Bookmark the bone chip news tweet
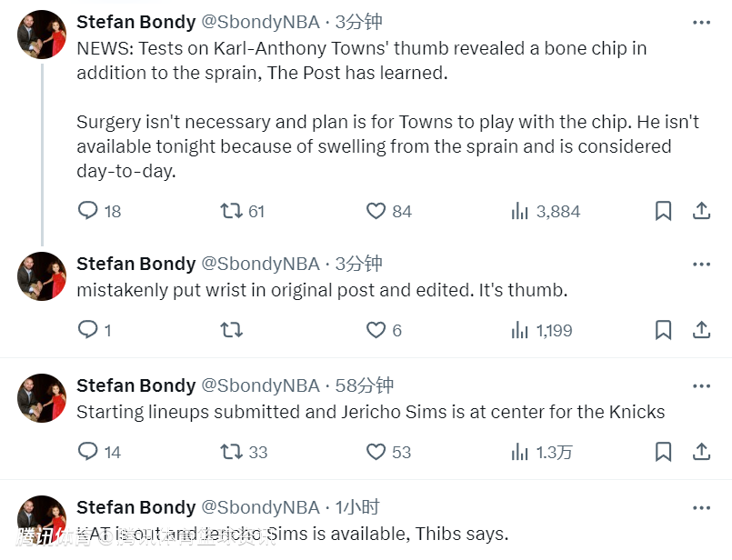This screenshot has width=732, height=560. click(x=664, y=211)
